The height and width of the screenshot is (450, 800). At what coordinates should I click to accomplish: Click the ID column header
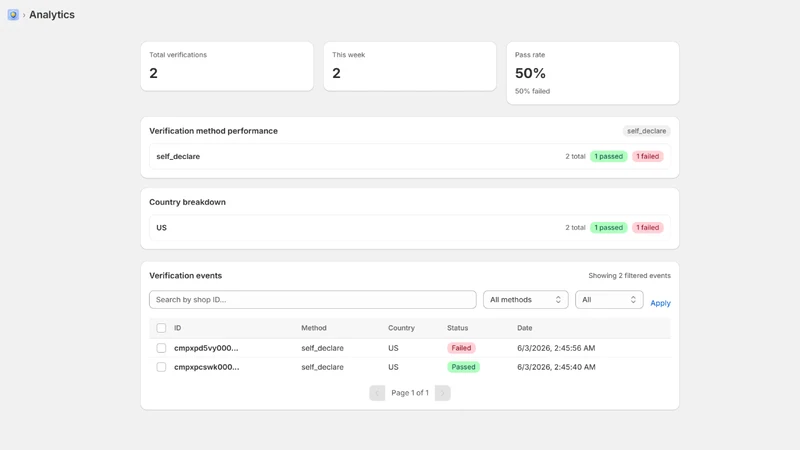[x=178, y=328]
